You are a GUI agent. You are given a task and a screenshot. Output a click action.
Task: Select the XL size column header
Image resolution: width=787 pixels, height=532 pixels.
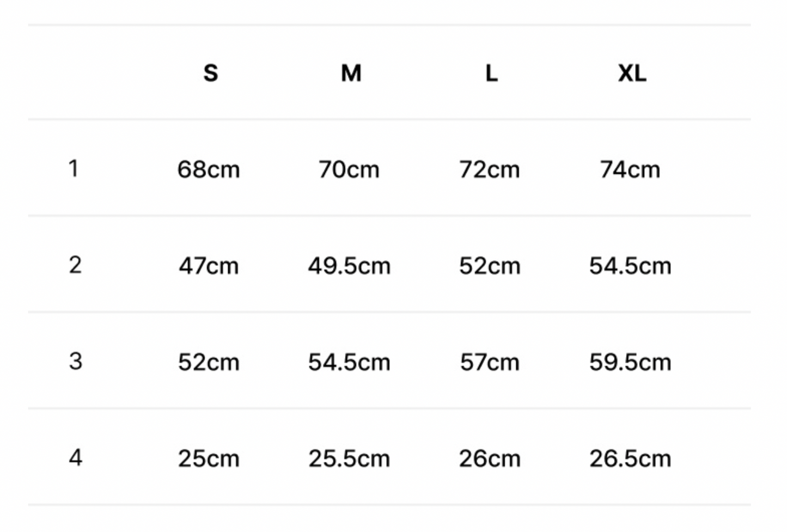click(x=632, y=73)
